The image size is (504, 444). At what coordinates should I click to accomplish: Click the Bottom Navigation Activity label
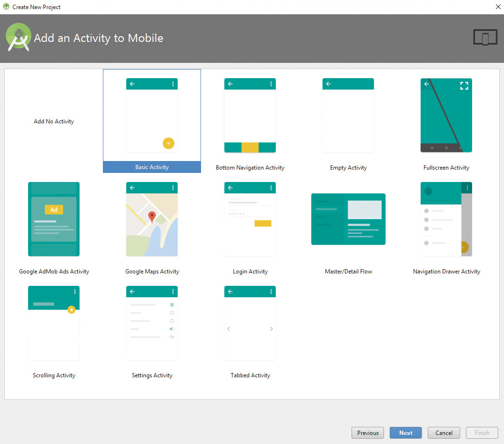coord(250,168)
